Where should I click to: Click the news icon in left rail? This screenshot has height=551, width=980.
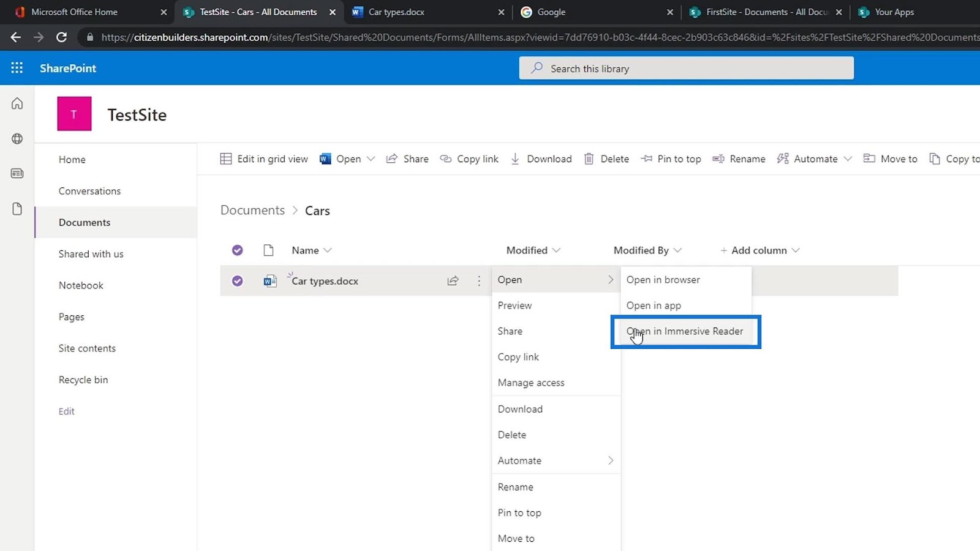pos(17,173)
